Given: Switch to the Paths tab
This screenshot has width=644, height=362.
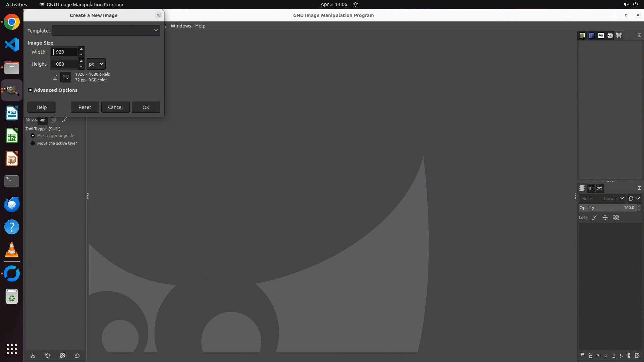Looking at the screenshot, I should (x=599, y=188).
